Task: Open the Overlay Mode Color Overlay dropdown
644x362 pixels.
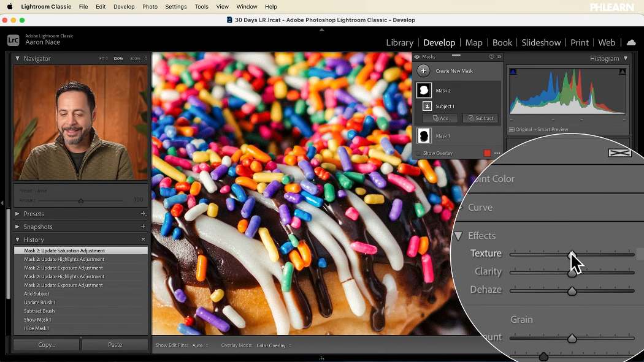Action: [274, 345]
